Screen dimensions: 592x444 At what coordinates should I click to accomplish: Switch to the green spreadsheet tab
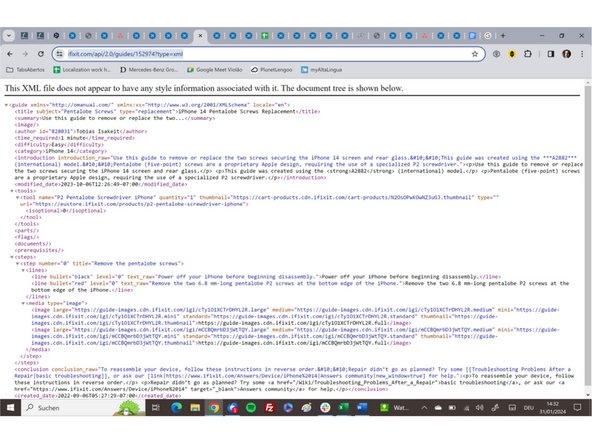click(x=265, y=35)
